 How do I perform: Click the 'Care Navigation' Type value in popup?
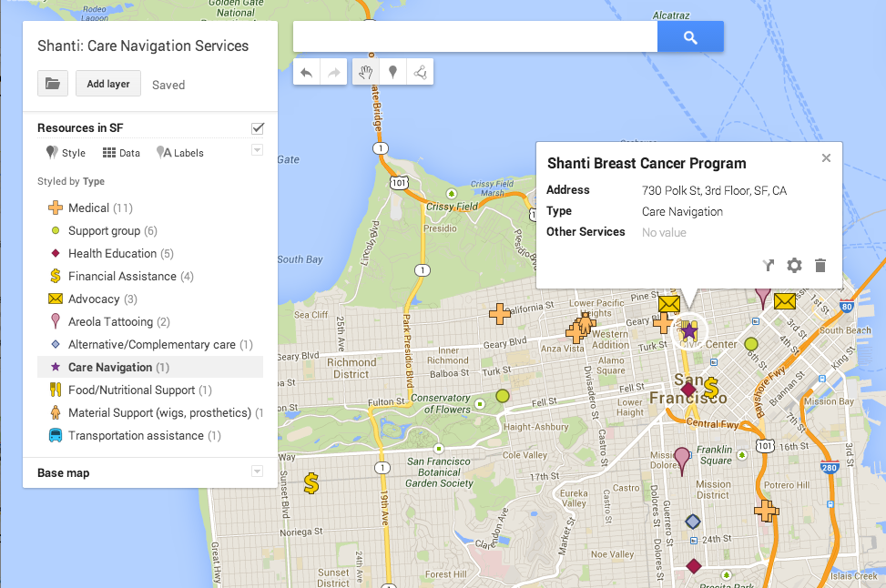(x=682, y=212)
